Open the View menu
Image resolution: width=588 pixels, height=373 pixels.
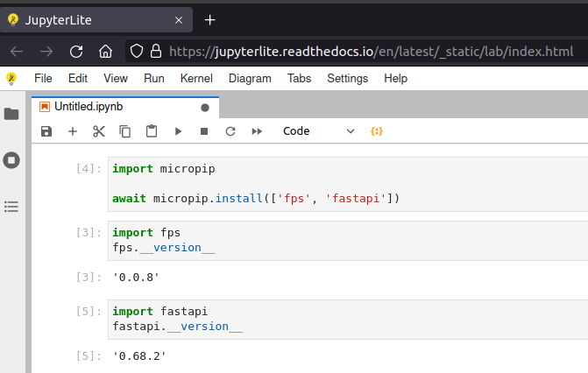click(x=116, y=78)
